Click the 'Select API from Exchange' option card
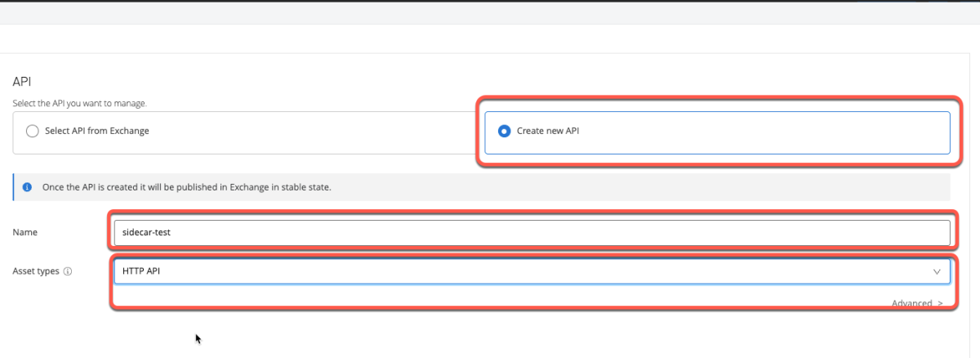The height and width of the screenshot is (358, 980). (245, 132)
